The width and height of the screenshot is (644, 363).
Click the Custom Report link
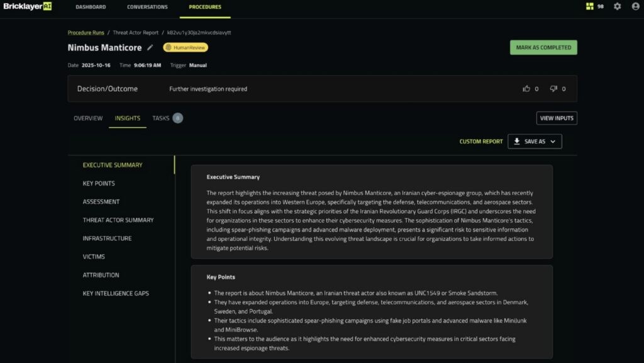(481, 142)
